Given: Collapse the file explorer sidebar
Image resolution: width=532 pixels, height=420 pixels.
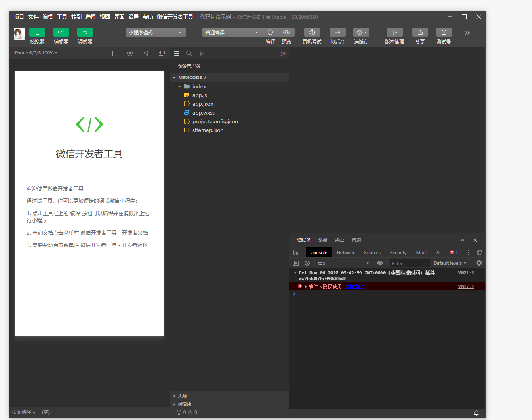Looking at the screenshot, I should pos(283,53).
